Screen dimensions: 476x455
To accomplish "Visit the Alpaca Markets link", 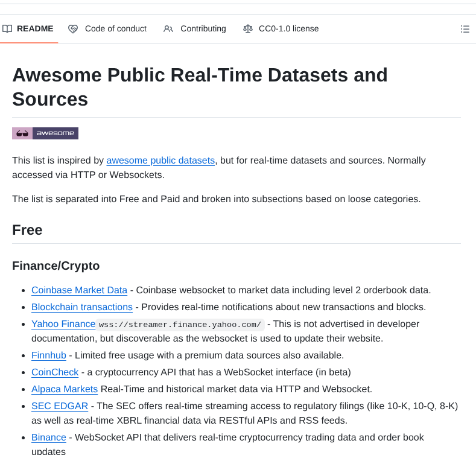I will click(65, 389).
